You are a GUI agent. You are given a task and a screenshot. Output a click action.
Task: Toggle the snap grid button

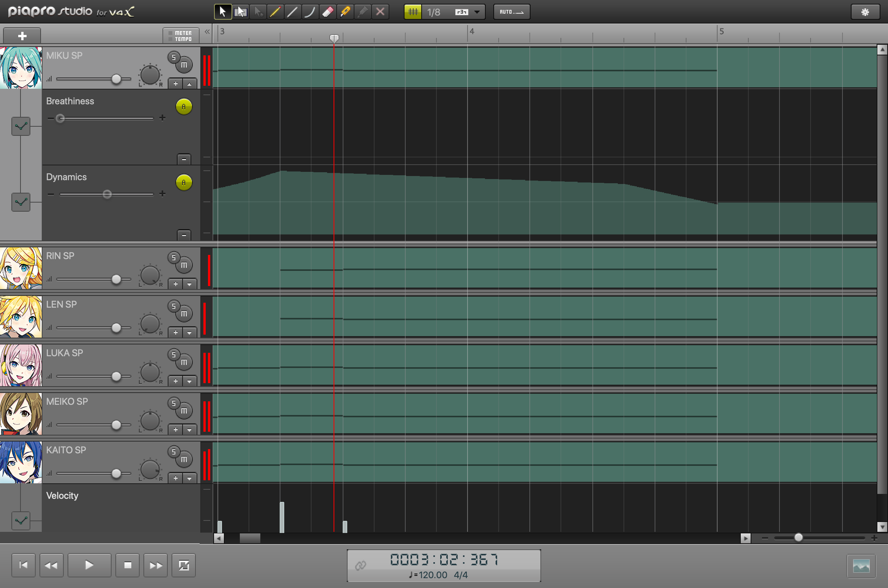tap(413, 12)
